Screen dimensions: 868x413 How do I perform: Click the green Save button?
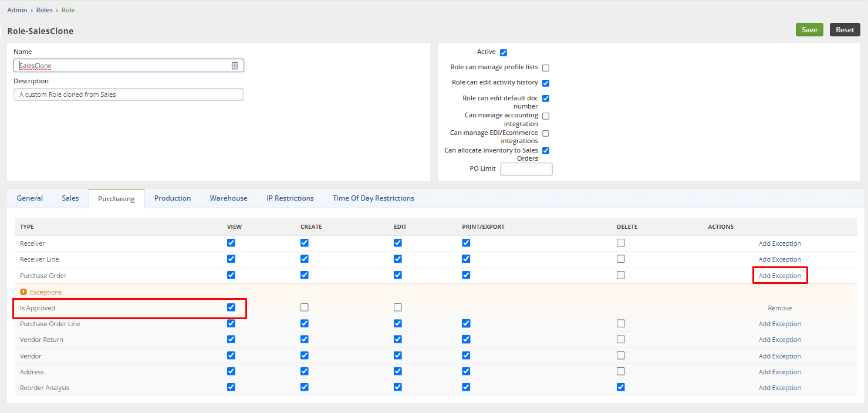[x=809, y=30]
